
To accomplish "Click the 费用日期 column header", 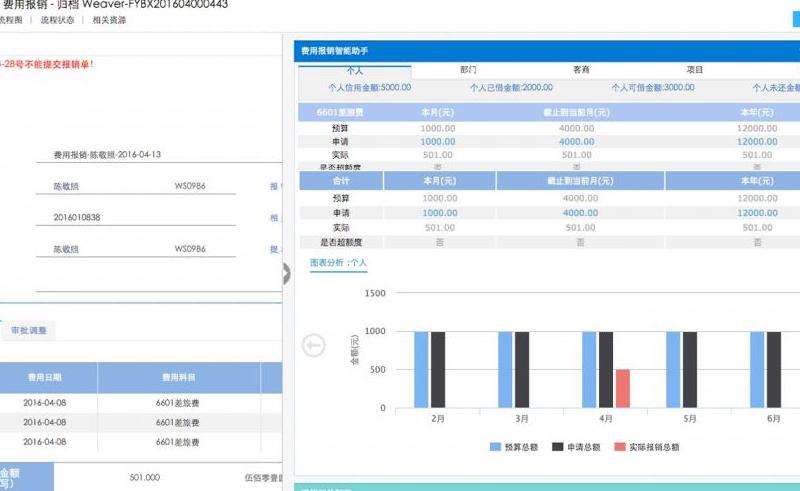I will (x=44, y=378).
